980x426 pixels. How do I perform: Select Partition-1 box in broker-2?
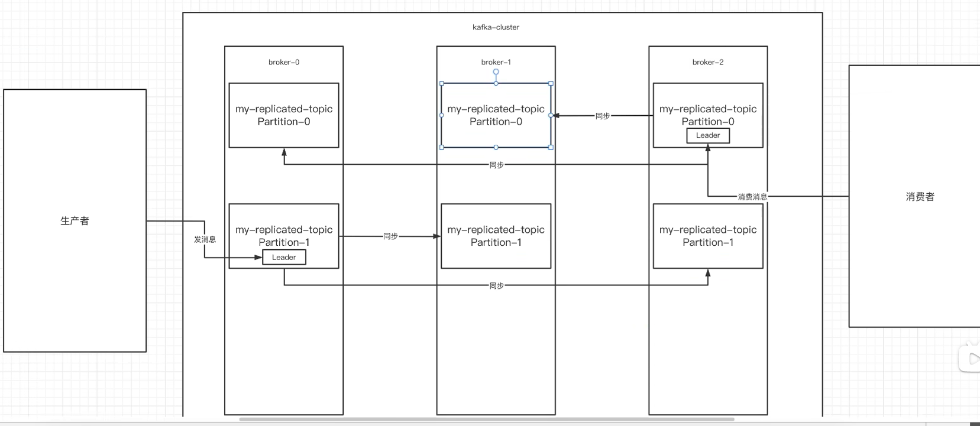coord(708,236)
